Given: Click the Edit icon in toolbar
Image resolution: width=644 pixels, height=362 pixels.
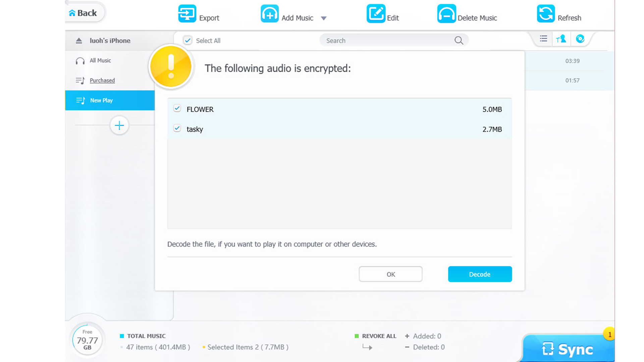Looking at the screenshot, I should [376, 13].
